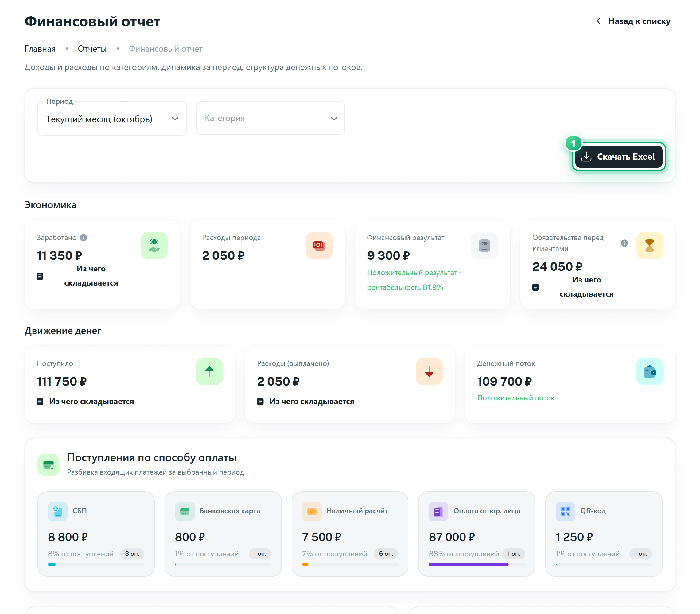Click the рентабельность 81.9% text
The width and height of the screenshot is (700, 614).
click(x=405, y=287)
